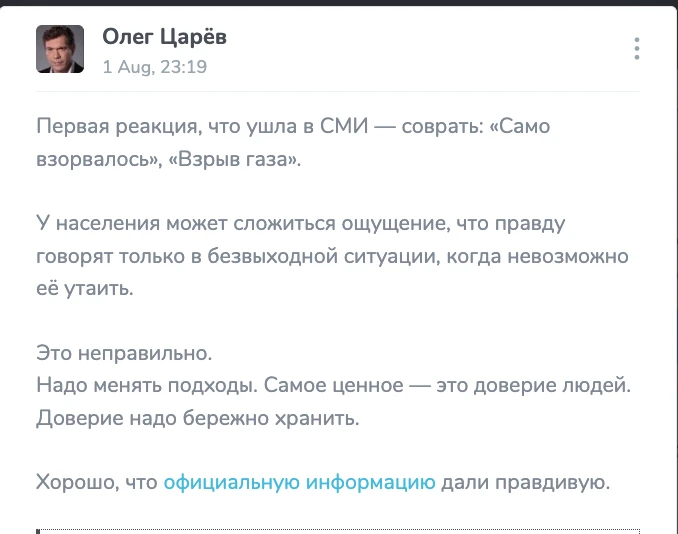Click the sentence Это неправильно
The image size is (678, 534).
(124, 353)
